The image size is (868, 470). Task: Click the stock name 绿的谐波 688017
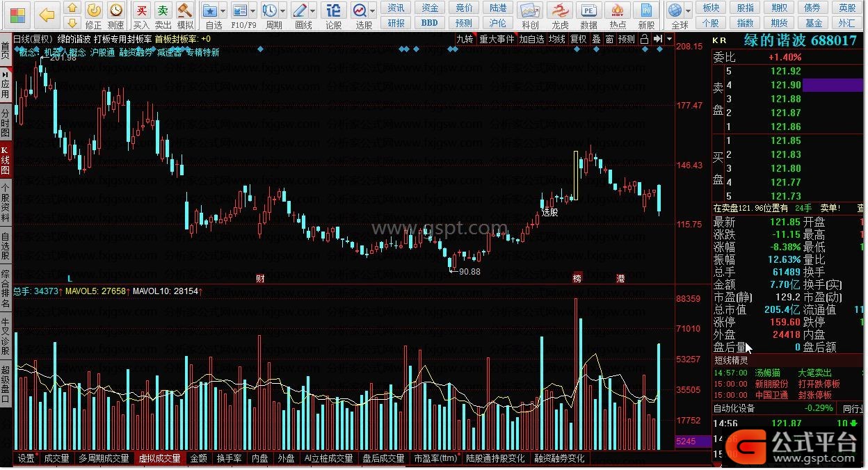click(800, 40)
